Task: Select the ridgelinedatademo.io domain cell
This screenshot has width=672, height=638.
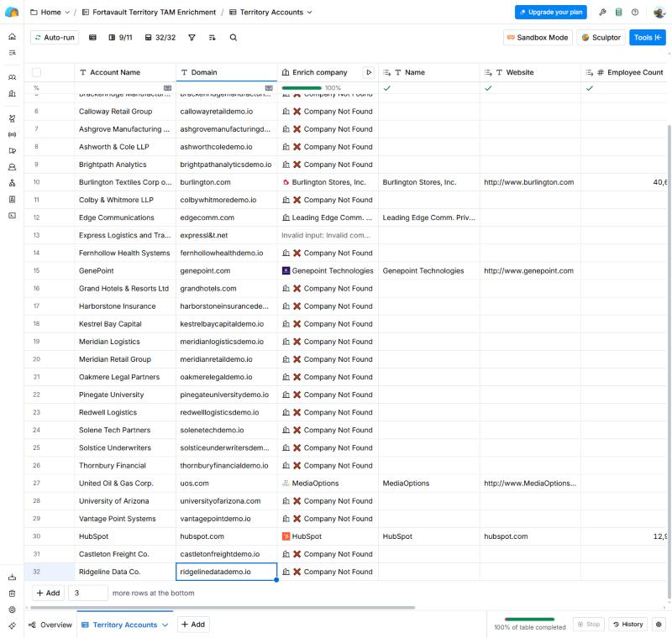Action: (x=226, y=572)
